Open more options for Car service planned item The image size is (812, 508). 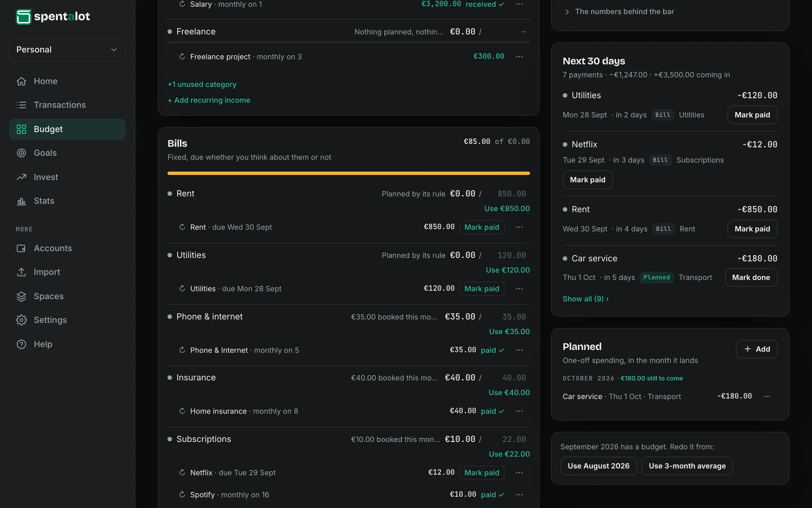[767, 397]
